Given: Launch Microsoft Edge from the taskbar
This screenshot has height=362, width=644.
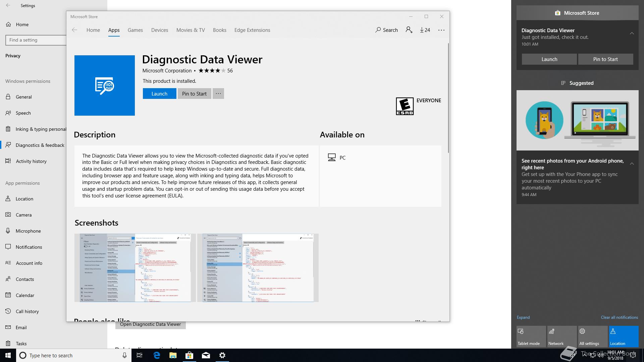Looking at the screenshot, I should (157, 355).
